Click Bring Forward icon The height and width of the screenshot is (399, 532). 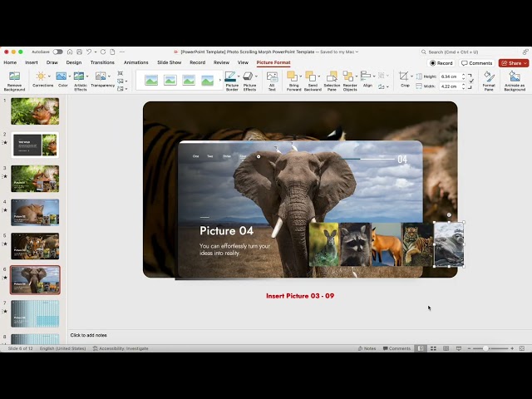pos(292,76)
